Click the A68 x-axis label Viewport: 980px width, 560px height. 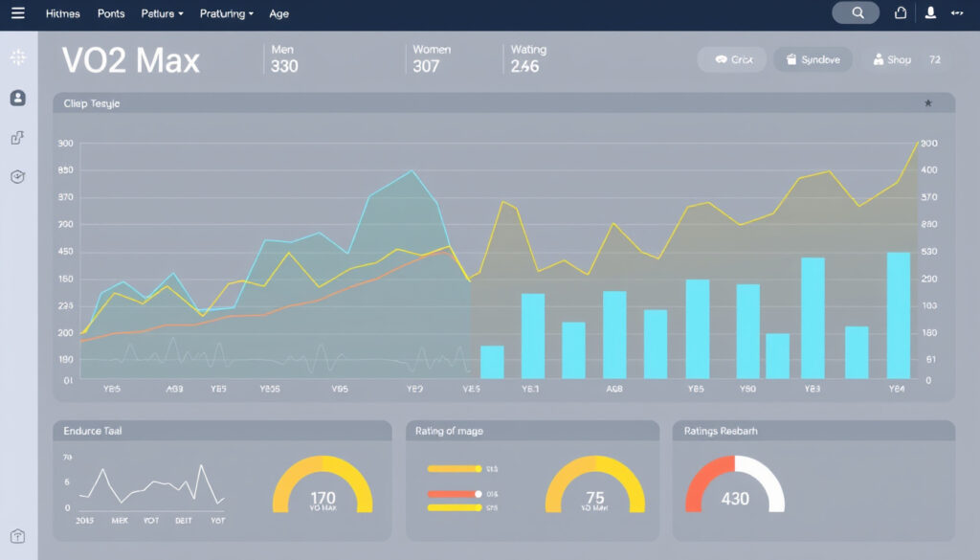pyautogui.click(x=614, y=389)
